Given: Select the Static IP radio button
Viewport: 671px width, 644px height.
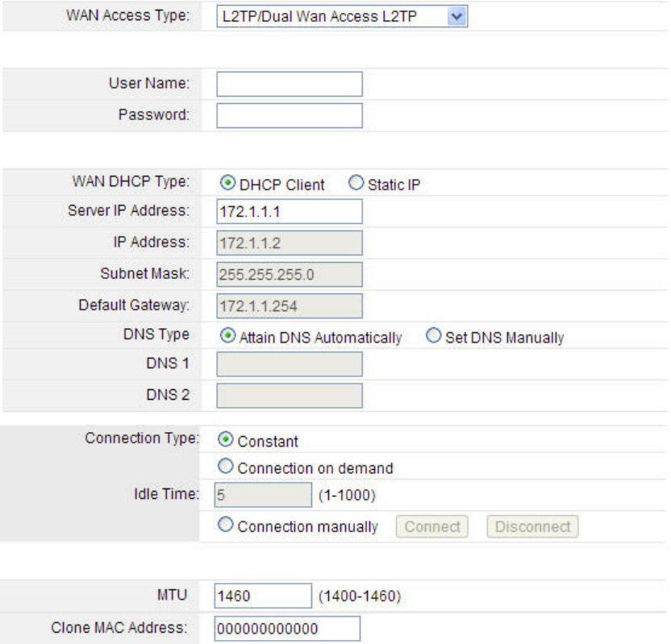Looking at the screenshot, I should click(x=356, y=183).
